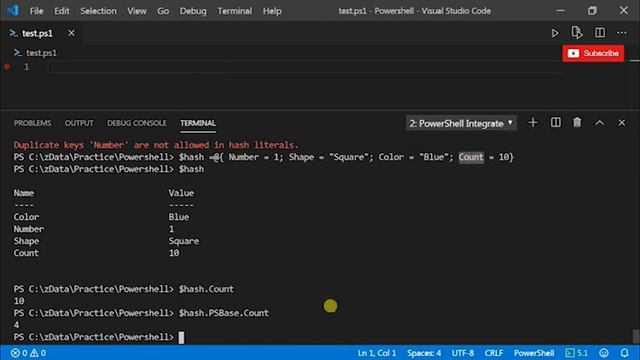Kill terminal with the trash icon
Image resolution: width=640 pixels, height=360 pixels.
(577, 122)
